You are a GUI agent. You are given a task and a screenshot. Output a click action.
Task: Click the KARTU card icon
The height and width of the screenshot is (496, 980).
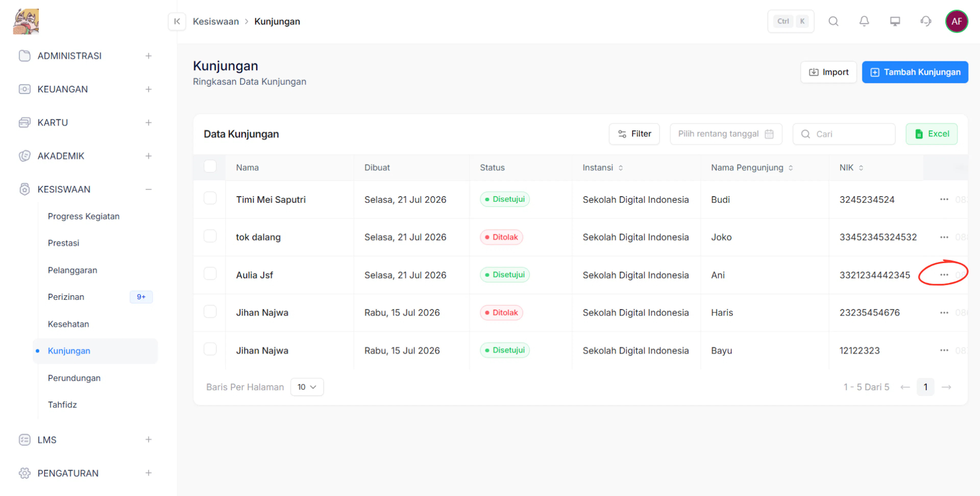tap(24, 122)
